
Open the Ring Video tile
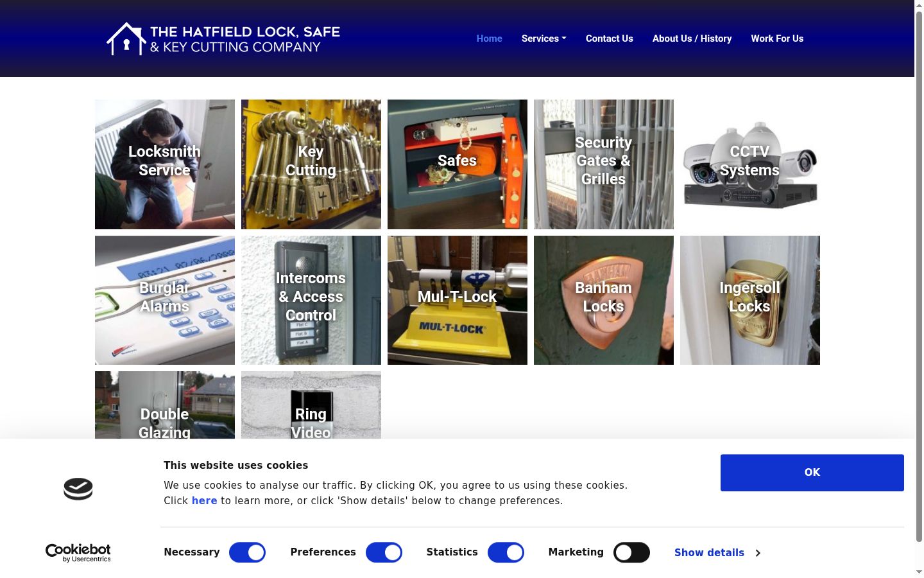pos(311,405)
